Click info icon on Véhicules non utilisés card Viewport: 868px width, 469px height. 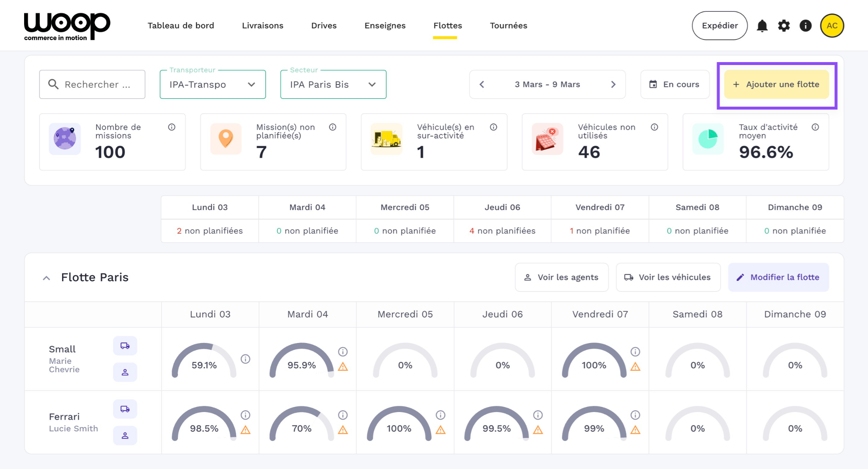pos(654,127)
